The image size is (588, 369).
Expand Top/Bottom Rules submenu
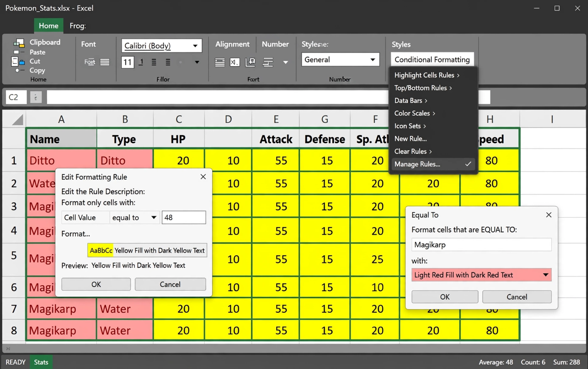pyautogui.click(x=433, y=88)
